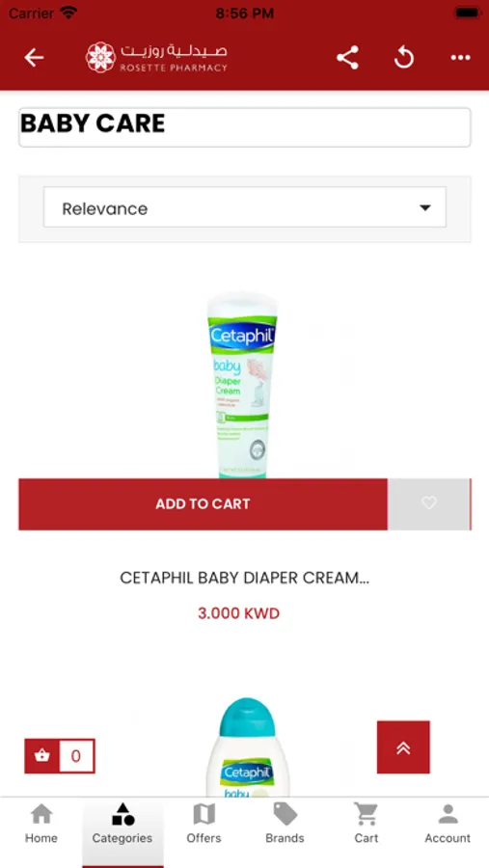Open the share icon in header

pos(348,58)
